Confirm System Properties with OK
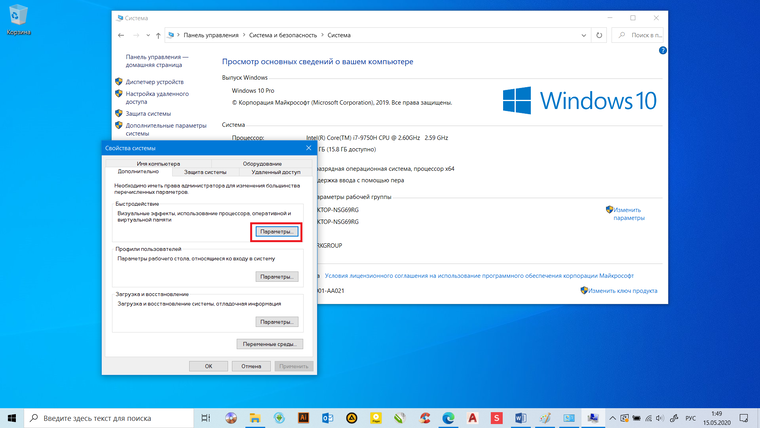This screenshot has width=760, height=428. (x=208, y=366)
